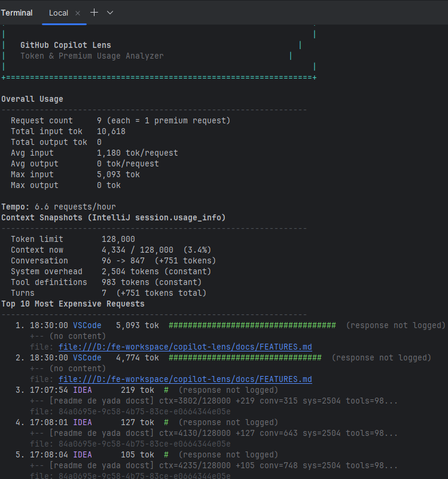Click the green hash bar of request 2

245,357
